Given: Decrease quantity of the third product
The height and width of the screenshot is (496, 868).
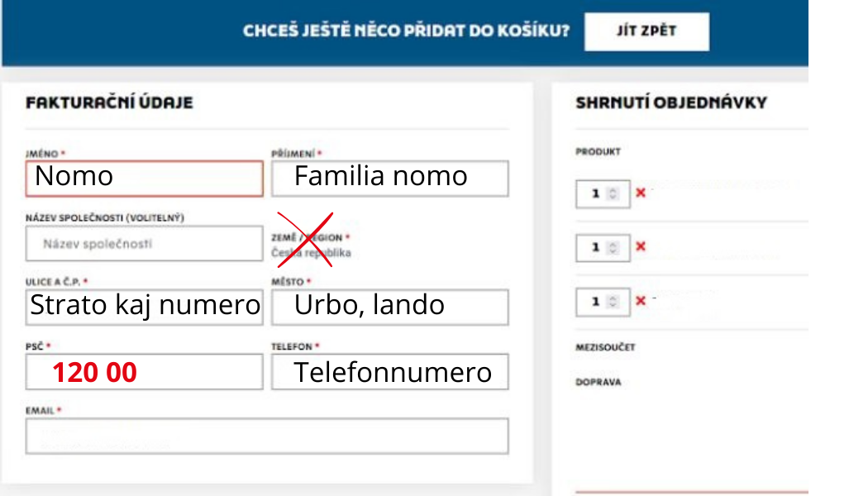Looking at the screenshot, I should (x=613, y=305).
